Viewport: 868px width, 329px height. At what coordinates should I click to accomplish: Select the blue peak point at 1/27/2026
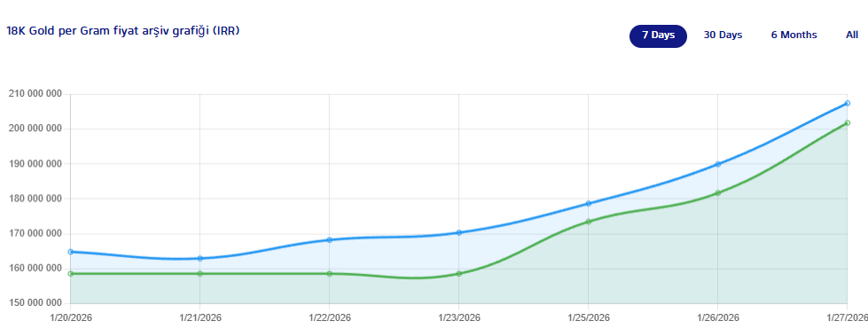pos(848,103)
